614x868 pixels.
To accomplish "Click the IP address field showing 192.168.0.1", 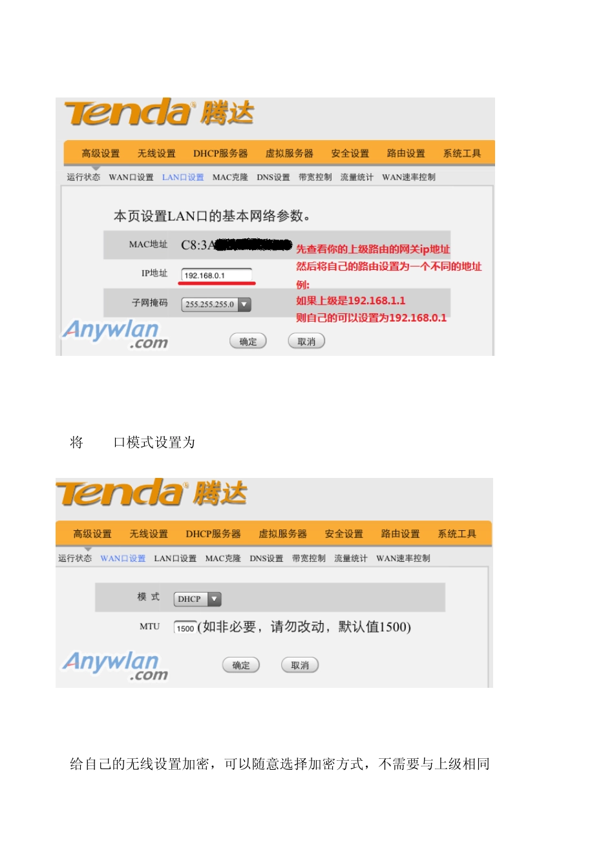I will 217,275.
